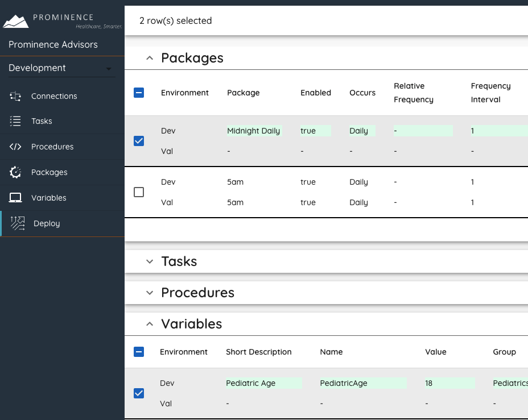Open the Deploy menu item
This screenshot has width=528, height=420.
[47, 223]
